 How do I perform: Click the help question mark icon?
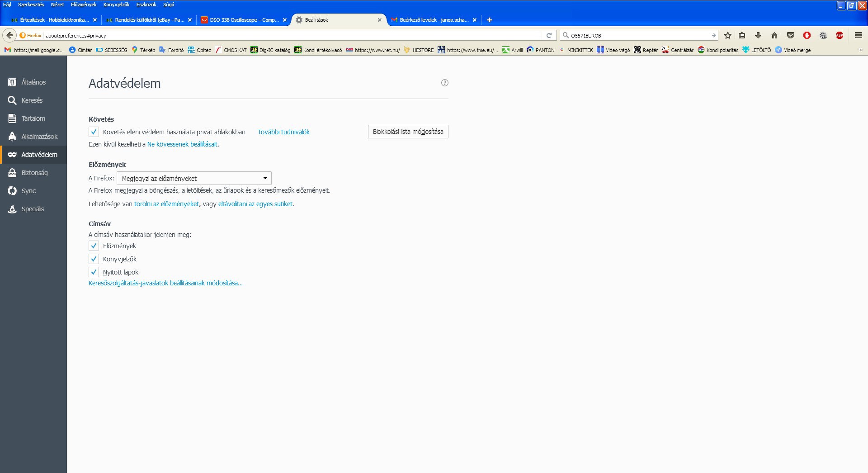[445, 83]
